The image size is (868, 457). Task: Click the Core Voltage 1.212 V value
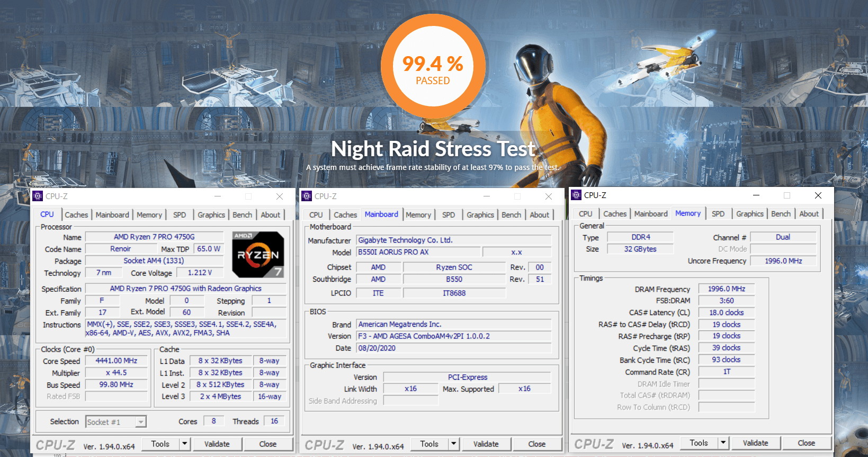200,272
